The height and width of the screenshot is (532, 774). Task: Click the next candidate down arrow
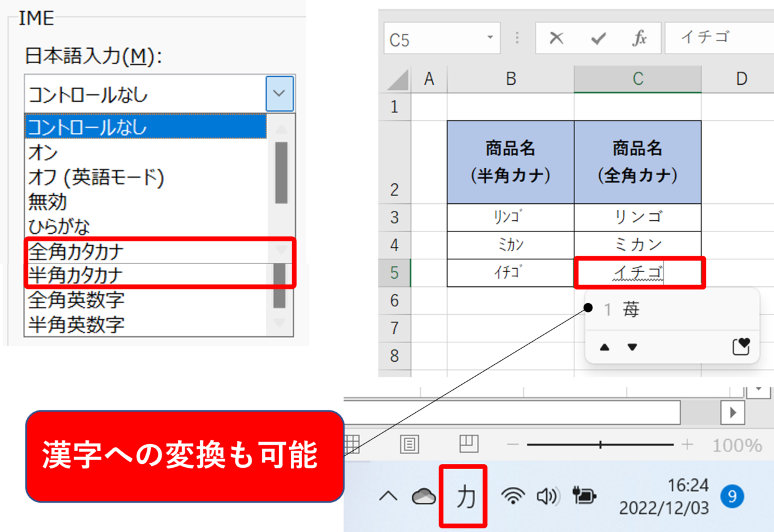click(x=632, y=347)
